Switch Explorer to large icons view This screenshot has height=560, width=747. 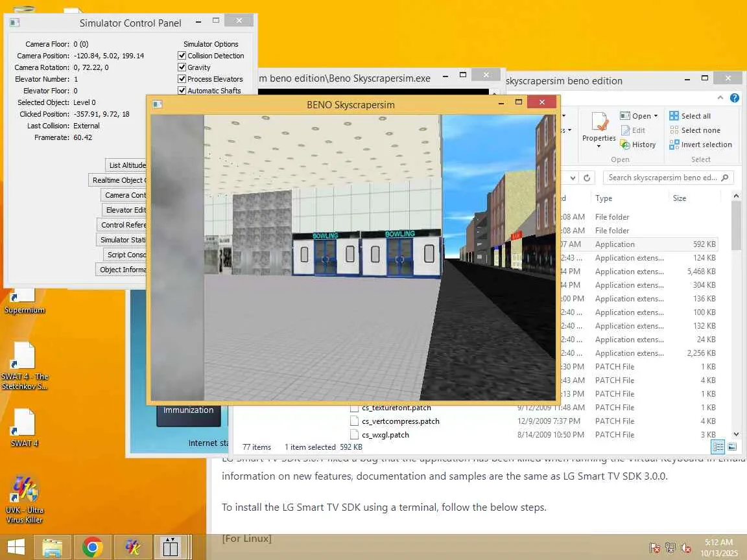tap(732, 447)
